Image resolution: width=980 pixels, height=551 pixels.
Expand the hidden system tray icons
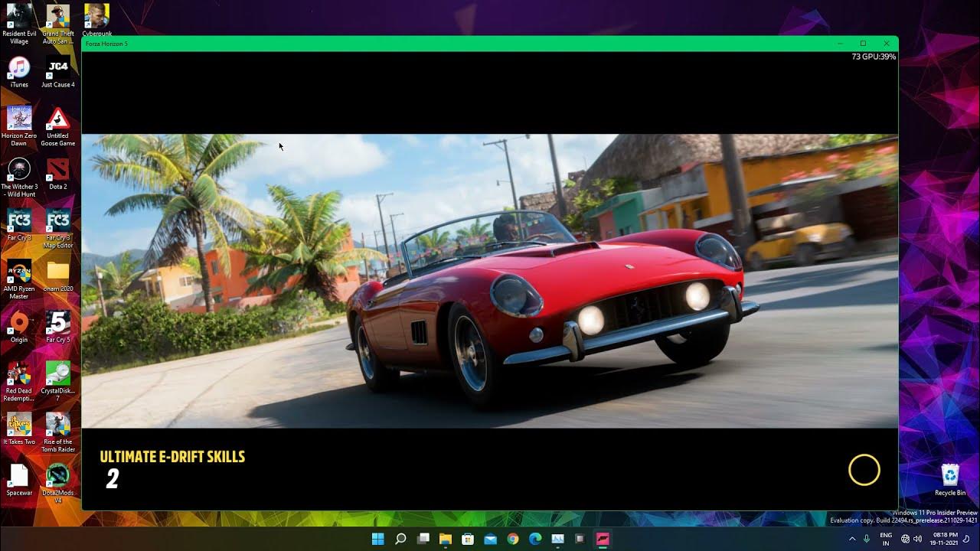852,539
